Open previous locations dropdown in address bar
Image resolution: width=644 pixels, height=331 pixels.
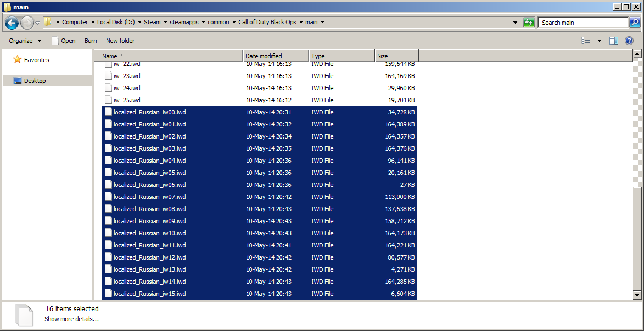click(516, 22)
